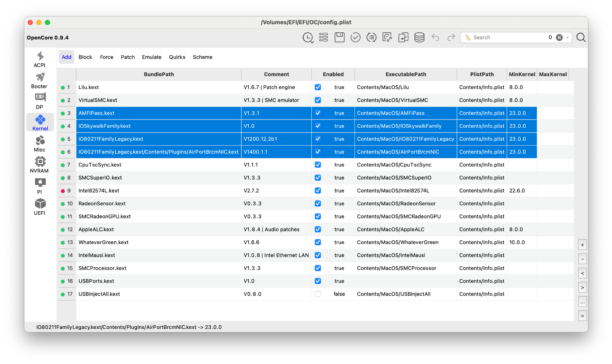
Task: Enable the USBInjectAll.kext checkbox
Action: [x=317, y=294]
